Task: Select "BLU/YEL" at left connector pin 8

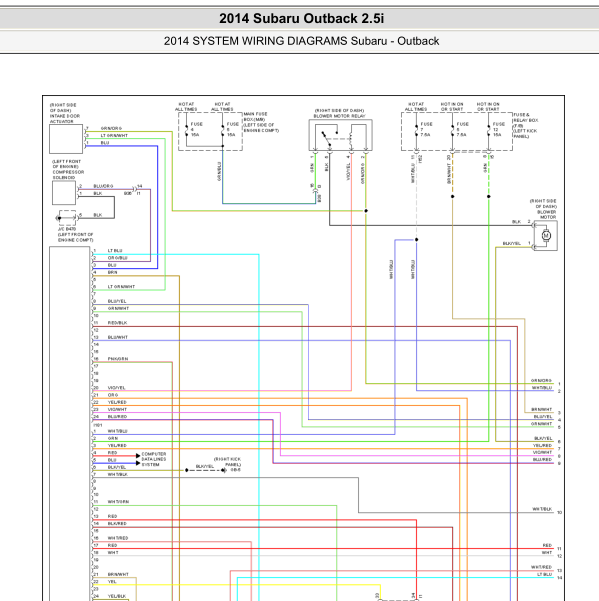Action: pos(117,301)
